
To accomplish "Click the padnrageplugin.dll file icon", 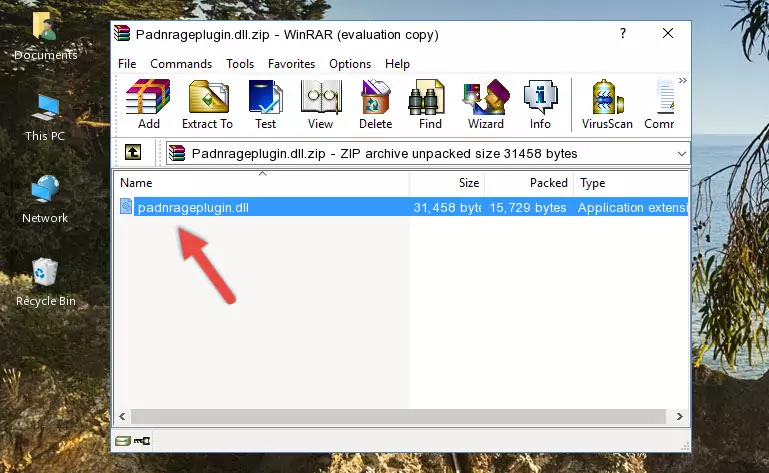I will pos(126,207).
